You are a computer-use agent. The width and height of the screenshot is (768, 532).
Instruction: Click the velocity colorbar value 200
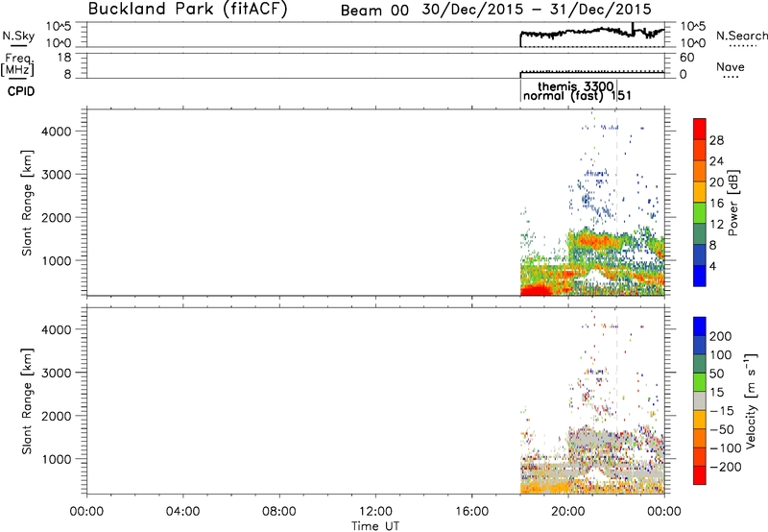[721, 336]
